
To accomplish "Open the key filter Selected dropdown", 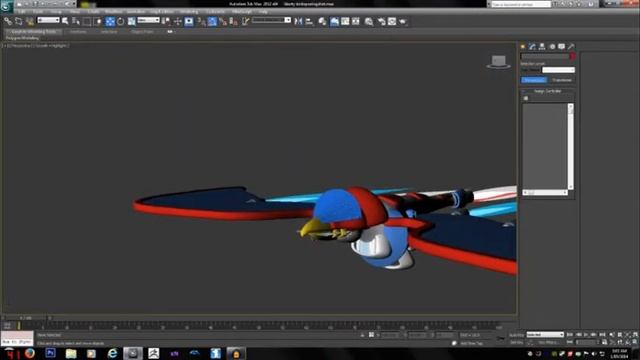I will (545, 335).
